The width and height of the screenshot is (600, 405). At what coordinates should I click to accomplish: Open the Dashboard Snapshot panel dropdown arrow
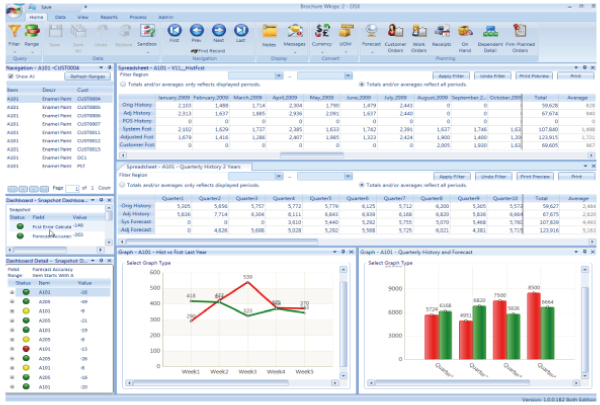pyautogui.click(x=93, y=200)
